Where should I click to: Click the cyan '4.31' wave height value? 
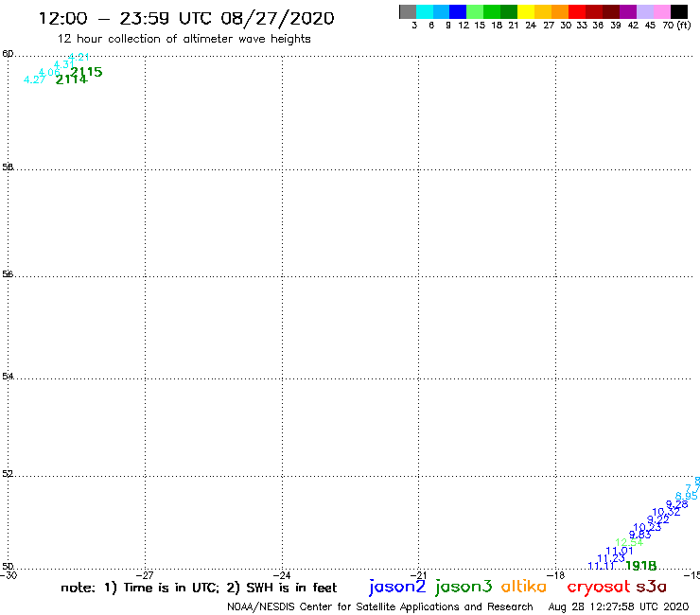click(x=63, y=64)
